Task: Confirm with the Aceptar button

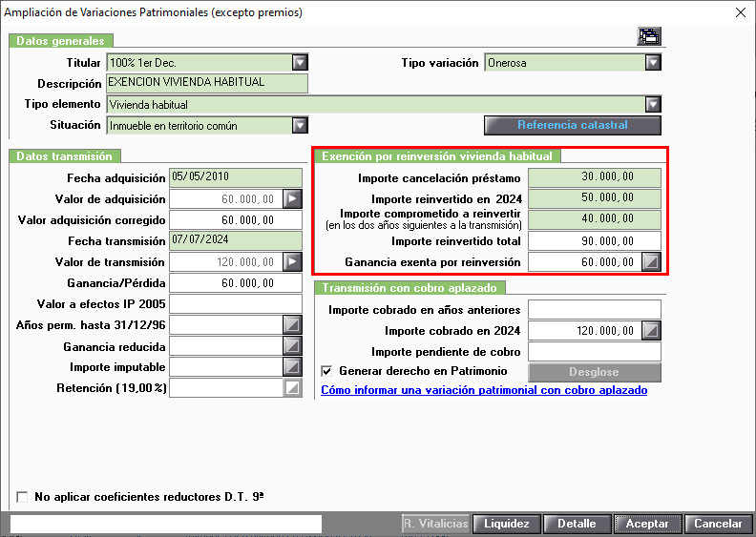Action: click(x=647, y=524)
